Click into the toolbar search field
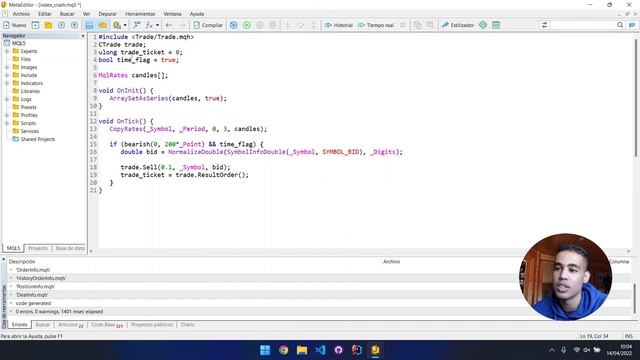Viewport: 640px width, 360px height. pos(583,25)
